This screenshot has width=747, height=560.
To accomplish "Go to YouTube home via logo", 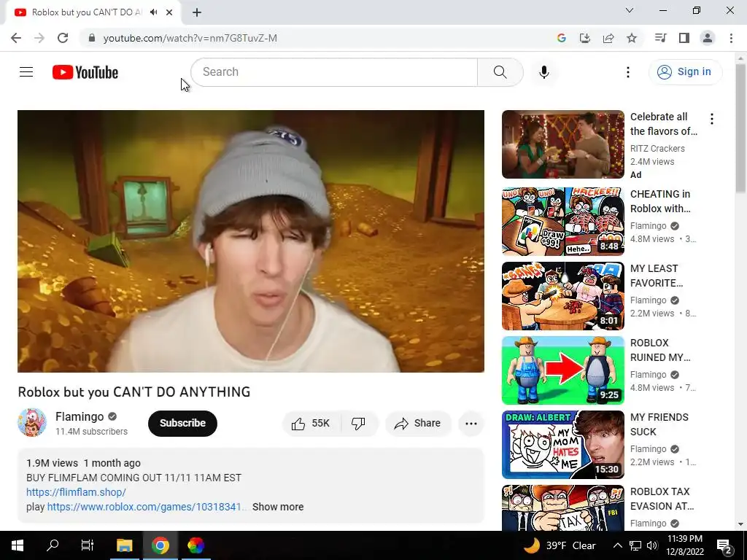I will [85, 72].
